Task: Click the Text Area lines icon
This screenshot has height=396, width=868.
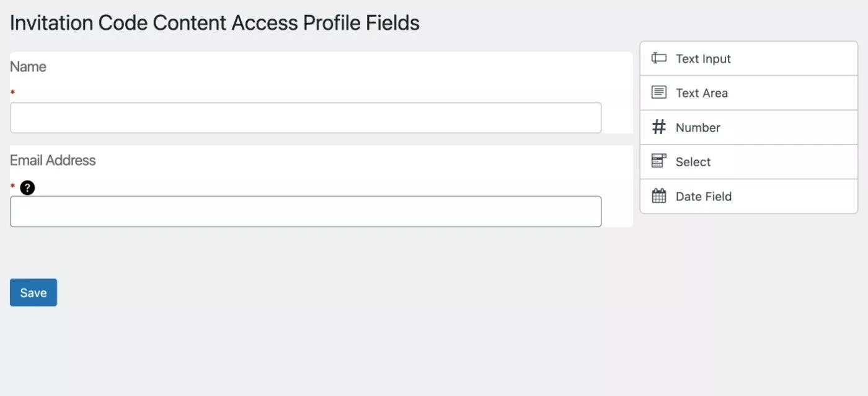Action: pyautogui.click(x=658, y=92)
